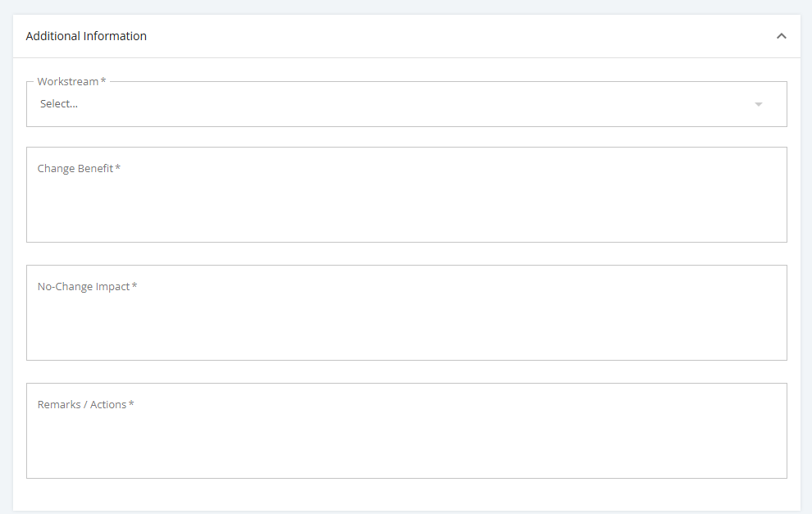Click the "Select..." placeholder in Workstream

tap(59, 103)
